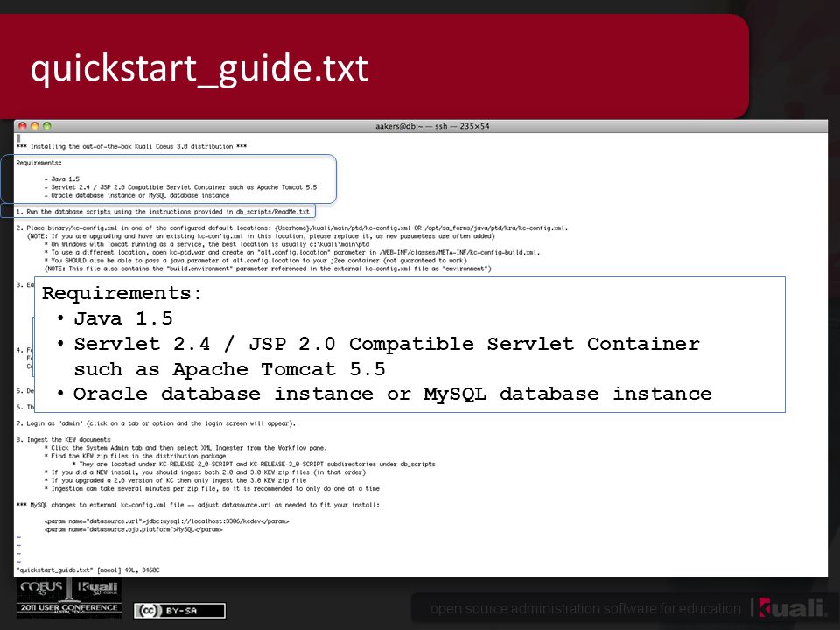The height and width of the screenshot is (630, 840).
Task: Click '* Find the KEW zip files' line
Action: [x=135, y=456]
